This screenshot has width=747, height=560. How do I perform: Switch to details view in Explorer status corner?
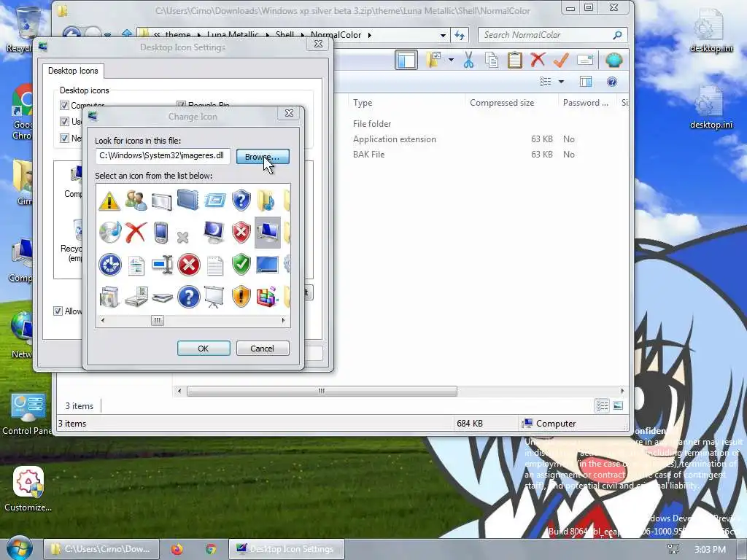coord(602,405)
